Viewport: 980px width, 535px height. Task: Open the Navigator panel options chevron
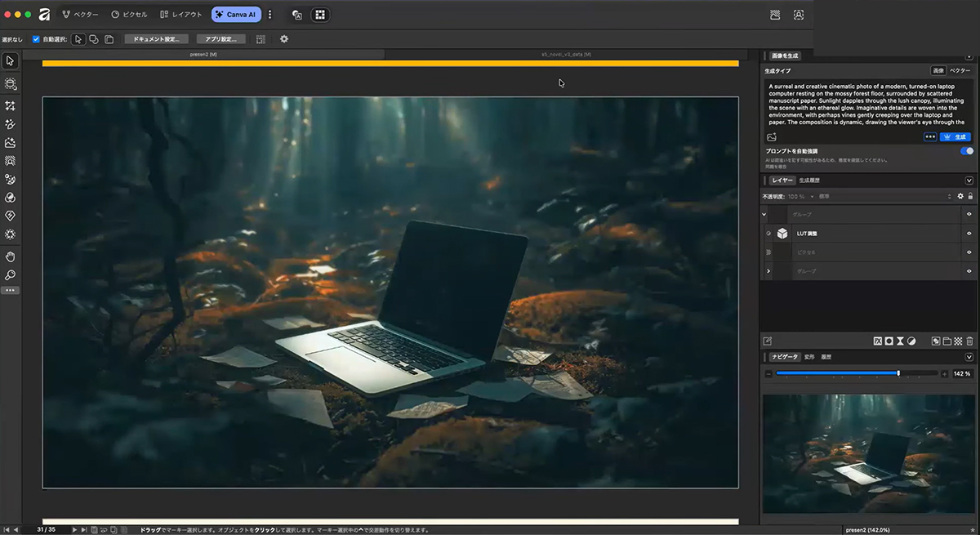(969, 357)
